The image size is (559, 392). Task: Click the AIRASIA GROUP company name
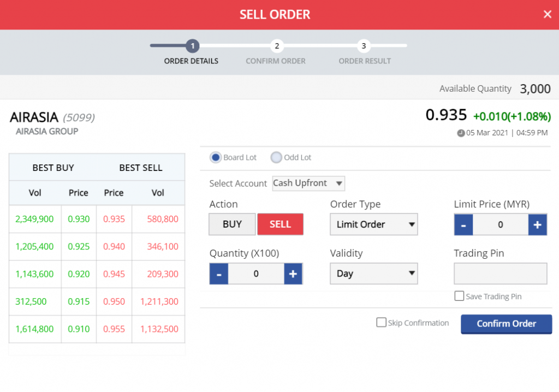(47, 131)
